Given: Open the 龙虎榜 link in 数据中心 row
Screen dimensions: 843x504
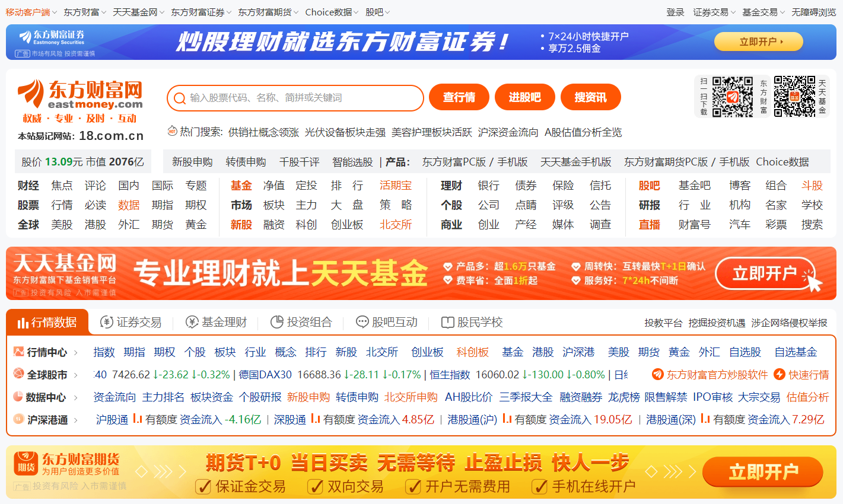Looking at the screenshot, I should 623,397.
